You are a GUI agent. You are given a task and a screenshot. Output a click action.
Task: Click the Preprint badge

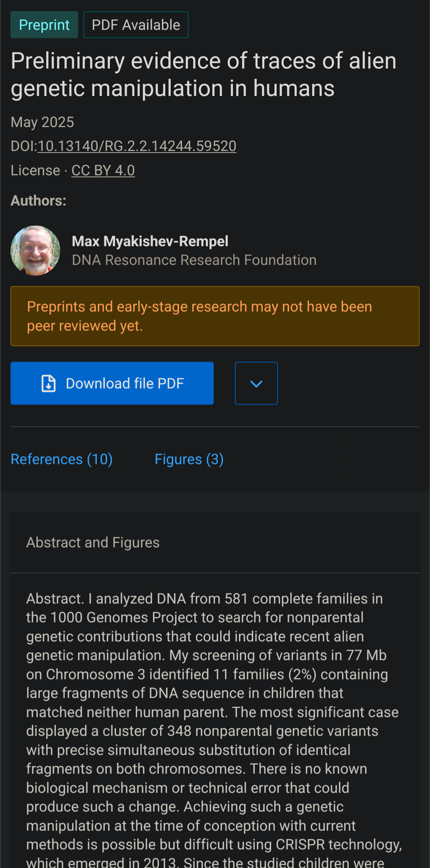(44, 25)
